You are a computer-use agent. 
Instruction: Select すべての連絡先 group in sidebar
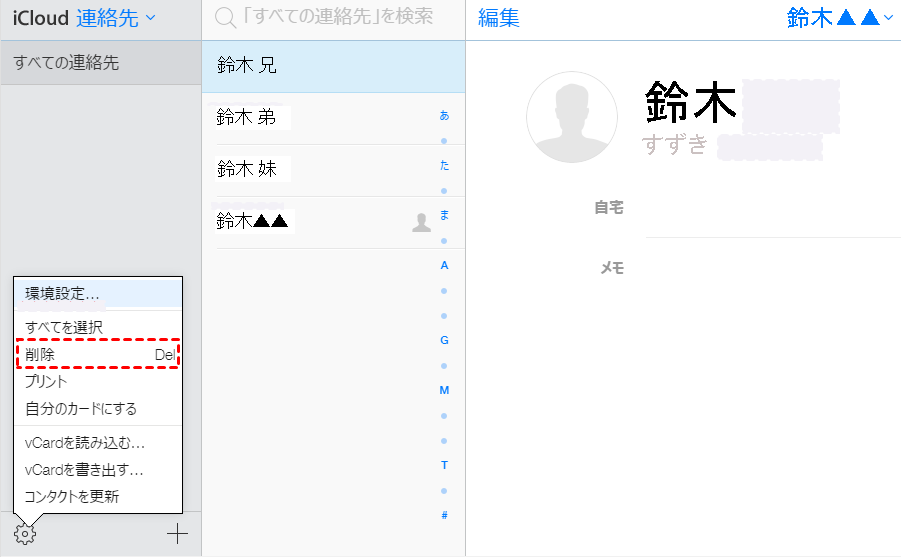pyautogui.click(x=66, y=63)
